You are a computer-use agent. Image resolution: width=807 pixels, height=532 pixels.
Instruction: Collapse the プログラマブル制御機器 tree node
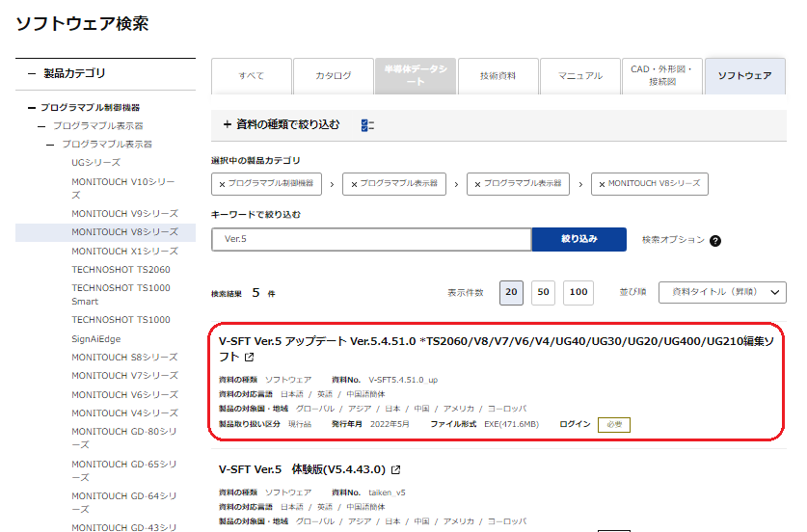click(32, 108)
